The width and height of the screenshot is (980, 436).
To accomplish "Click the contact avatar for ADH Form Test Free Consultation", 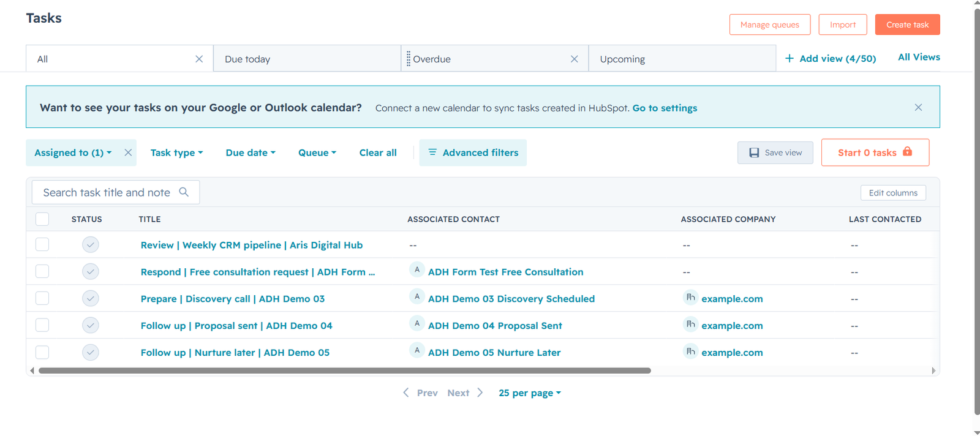I will (417, 270).
